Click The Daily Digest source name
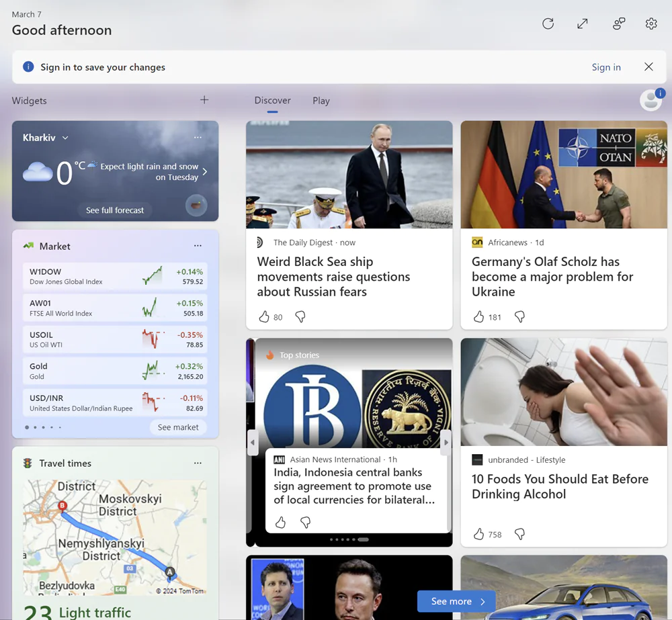This screenshot has width=672, height=620. coord(303,242)
